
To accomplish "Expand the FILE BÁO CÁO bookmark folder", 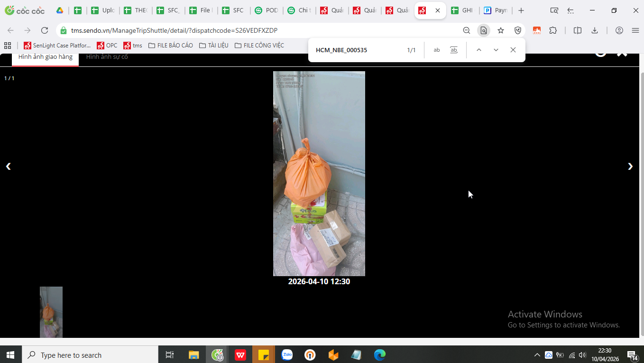I will (171, 46).
